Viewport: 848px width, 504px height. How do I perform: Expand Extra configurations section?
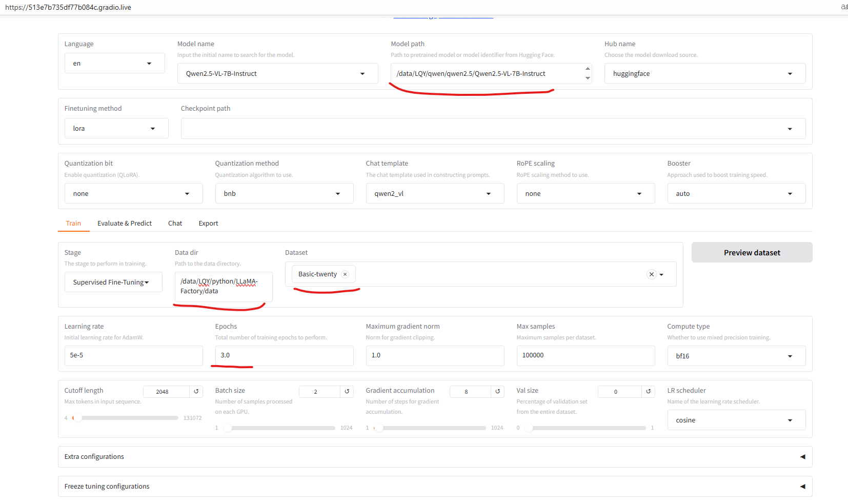pyautogui.click(x=435, y=457)
